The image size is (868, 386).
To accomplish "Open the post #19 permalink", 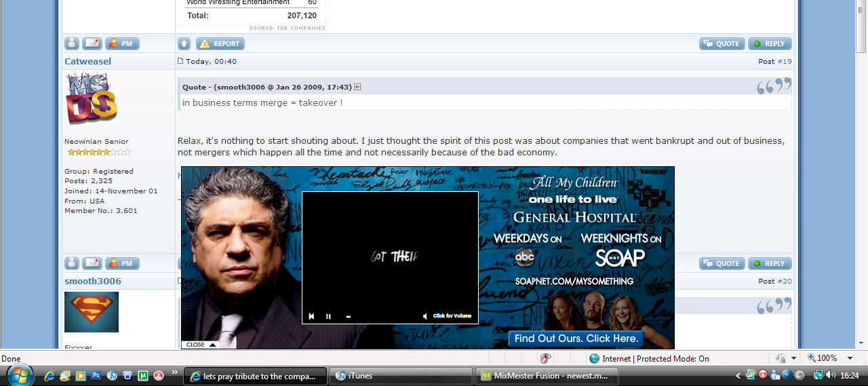I will 785,61.
